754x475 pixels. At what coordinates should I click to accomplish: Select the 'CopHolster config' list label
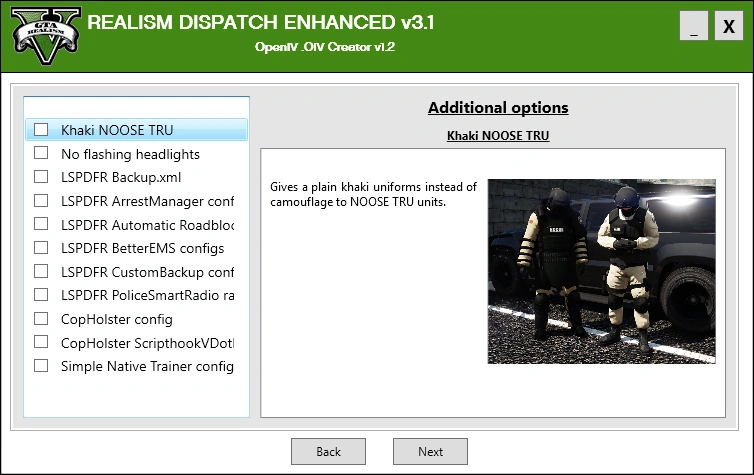[x=117, y=319]
